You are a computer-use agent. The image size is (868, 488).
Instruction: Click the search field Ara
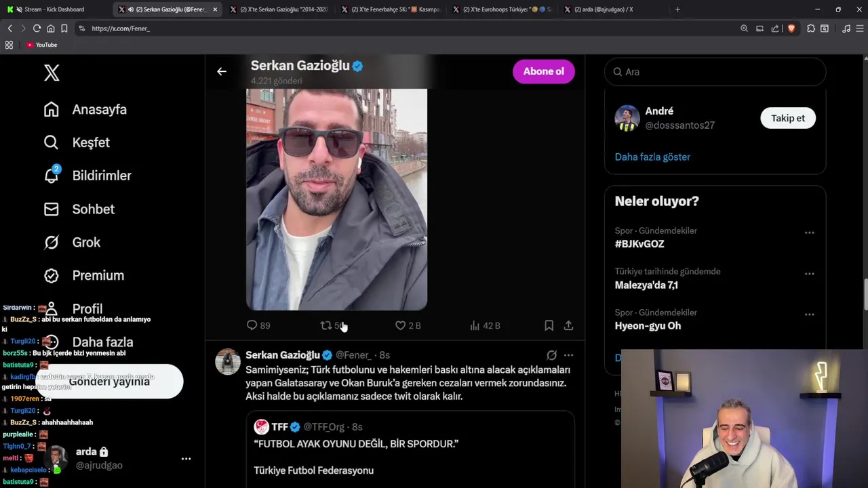[x=715, y=72]
